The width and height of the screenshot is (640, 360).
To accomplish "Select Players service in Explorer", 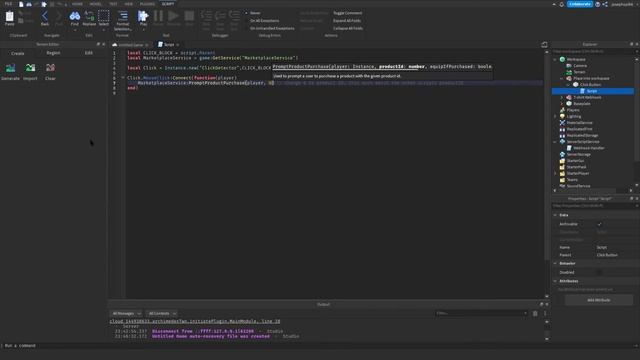I will click(572, 110).
